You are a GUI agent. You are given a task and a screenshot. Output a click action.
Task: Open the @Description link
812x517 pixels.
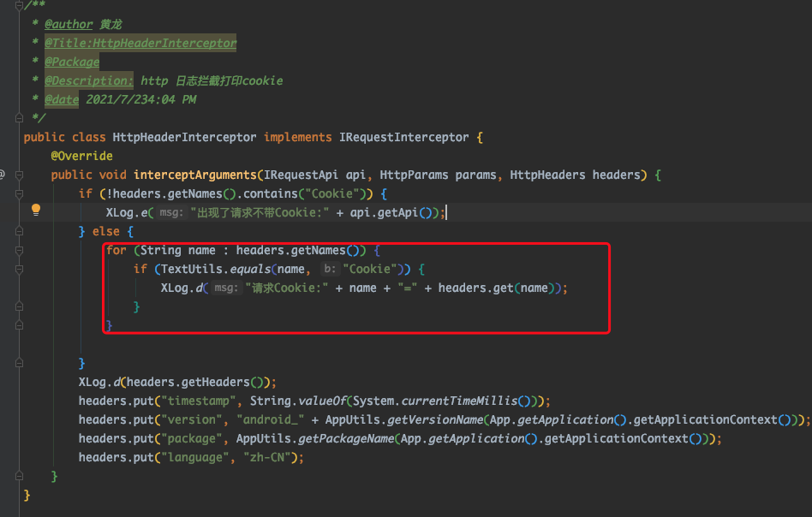click(x=88, y=80)
